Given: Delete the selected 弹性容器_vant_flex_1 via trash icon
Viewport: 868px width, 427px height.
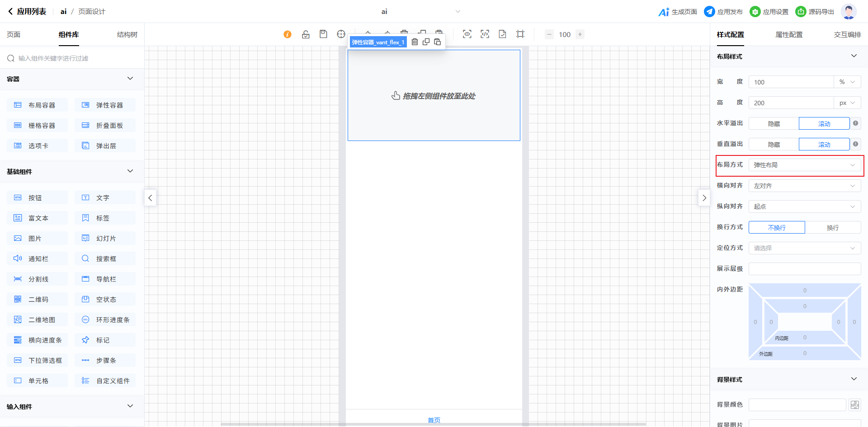Looking at the screenshot, I should 415,42.
